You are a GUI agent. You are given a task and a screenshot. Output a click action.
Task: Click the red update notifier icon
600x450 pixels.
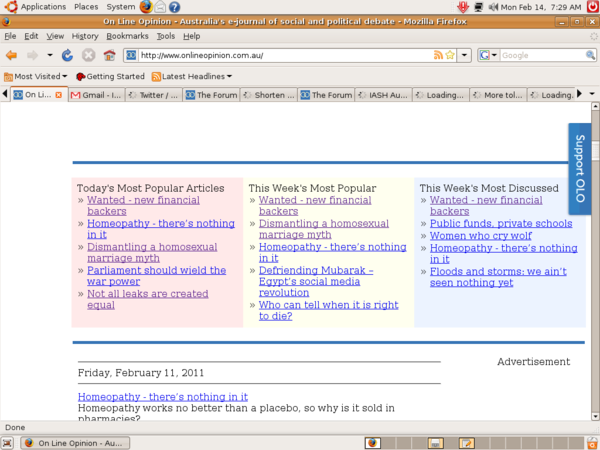click(x=463, y=7)
